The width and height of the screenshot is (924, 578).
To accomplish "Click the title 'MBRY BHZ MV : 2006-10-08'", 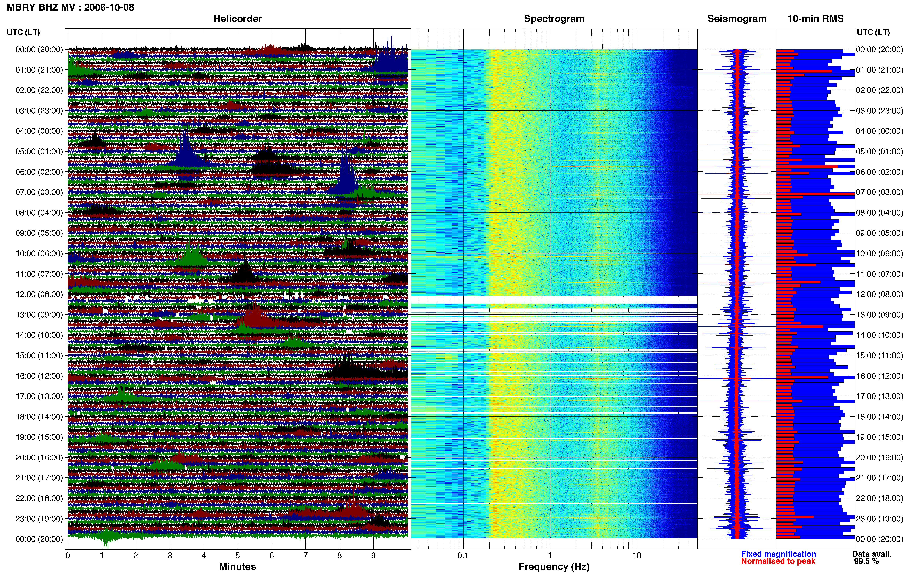I will click(x=71, y=7).
